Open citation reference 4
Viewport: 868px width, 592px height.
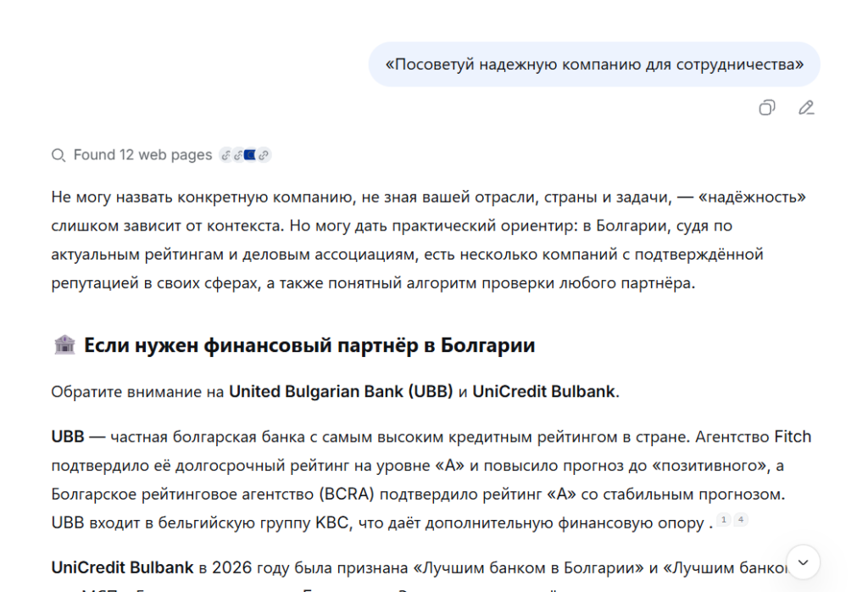(x=741, y=519)
